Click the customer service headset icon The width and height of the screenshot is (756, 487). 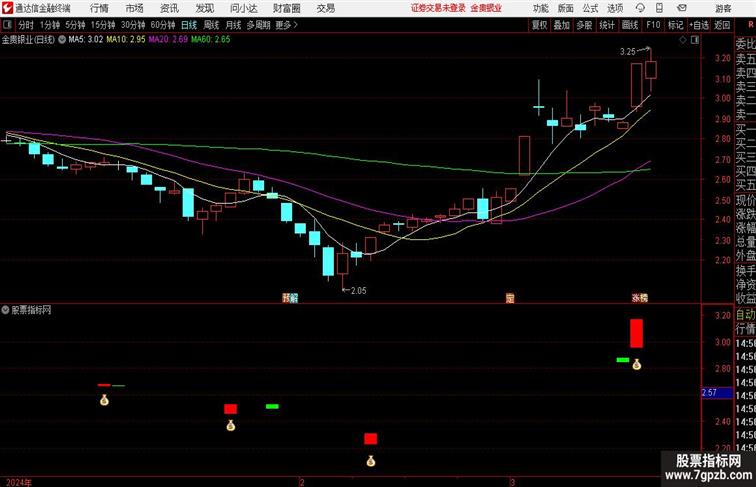640,8
